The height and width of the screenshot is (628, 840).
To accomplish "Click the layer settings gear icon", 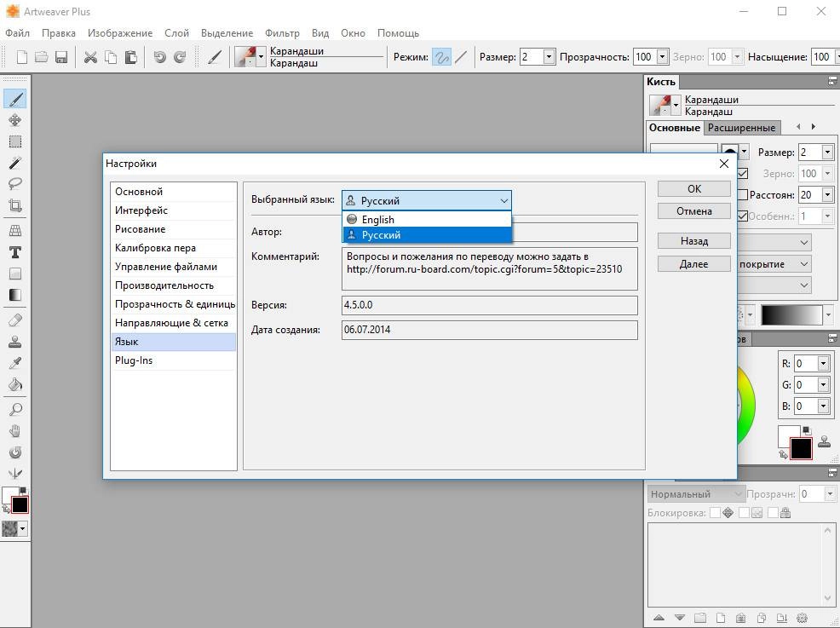I will pos(802,618).
